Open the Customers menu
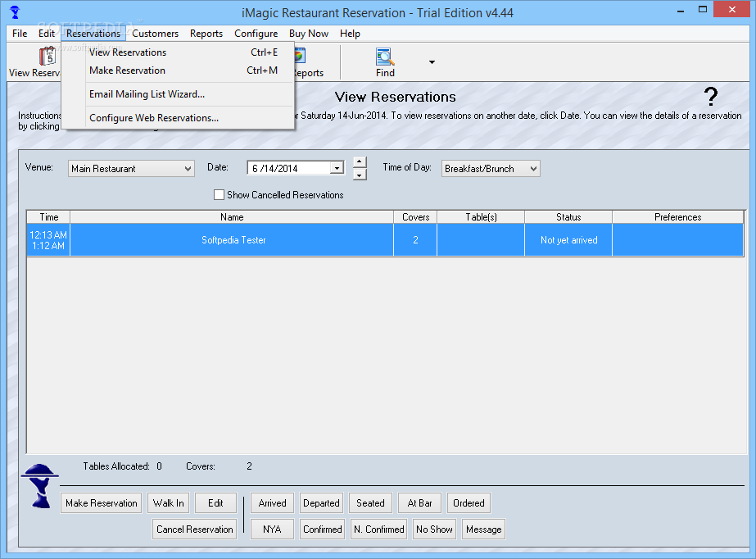The height and width of the screenshot is (559, 756). click(156, 34)
